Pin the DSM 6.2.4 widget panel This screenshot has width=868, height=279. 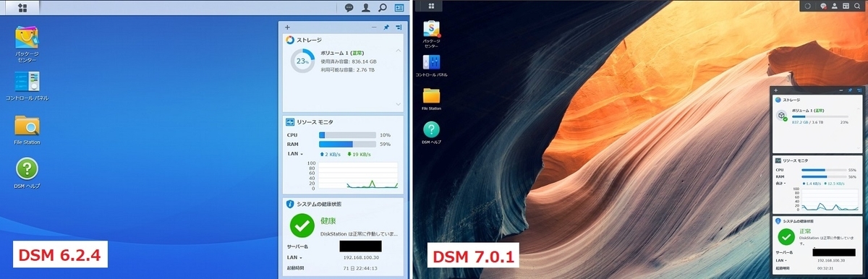pos(386,27)
